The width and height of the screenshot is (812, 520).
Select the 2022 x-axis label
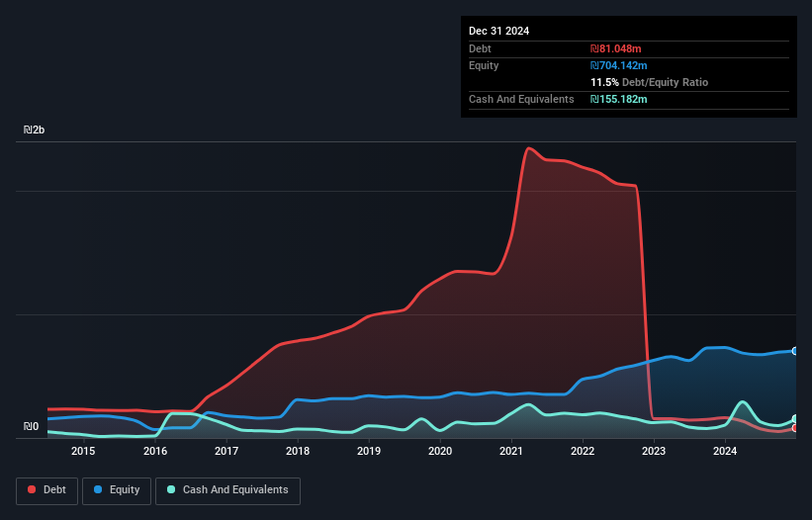(583, 451)
